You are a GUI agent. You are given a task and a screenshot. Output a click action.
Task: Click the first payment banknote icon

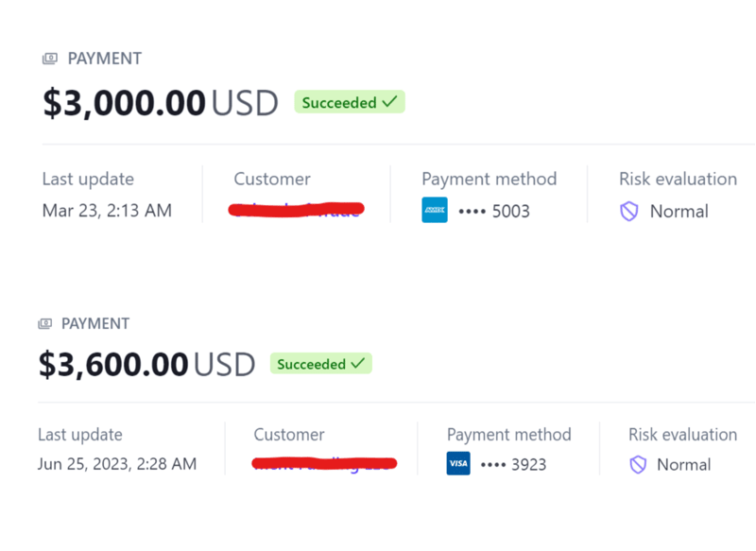[50, 59]
